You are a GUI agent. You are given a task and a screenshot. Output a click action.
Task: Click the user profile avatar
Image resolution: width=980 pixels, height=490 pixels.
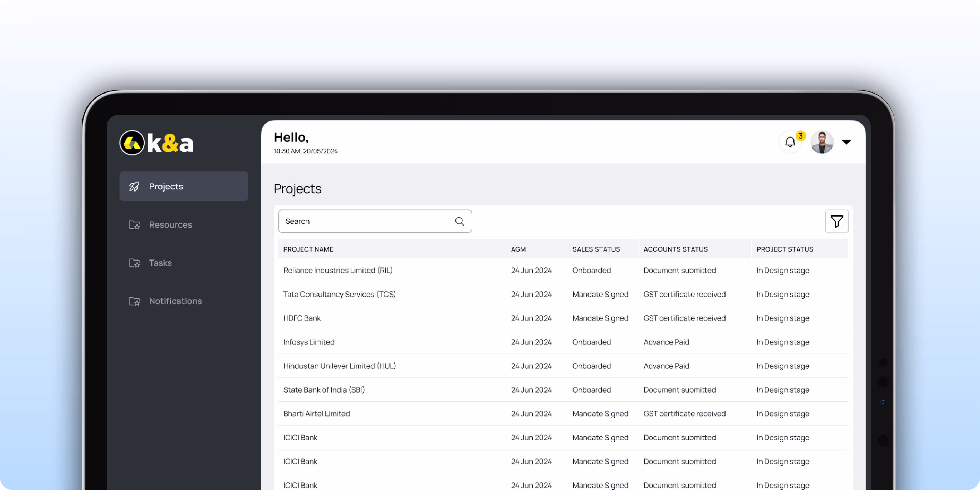point(822,142)
